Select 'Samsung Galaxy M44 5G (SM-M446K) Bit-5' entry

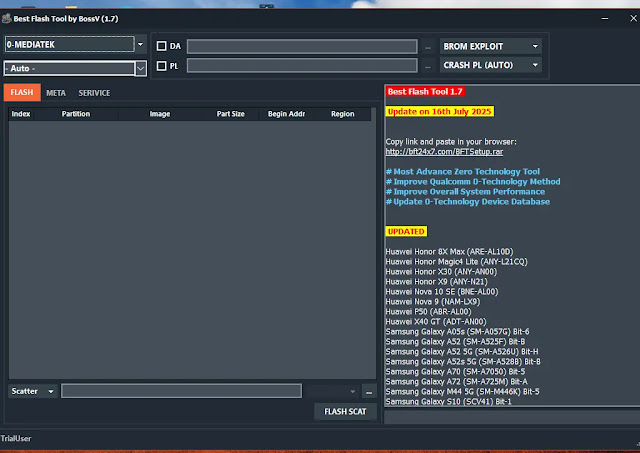(462, 392)
